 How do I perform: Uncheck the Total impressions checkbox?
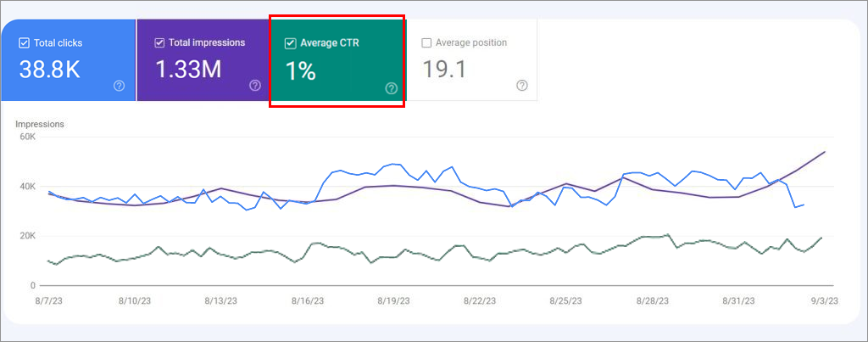coord(159,42)
